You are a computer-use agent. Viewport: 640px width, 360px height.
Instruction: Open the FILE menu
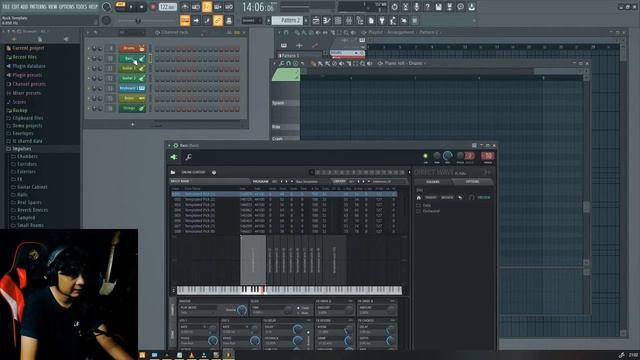click(6, 7)
